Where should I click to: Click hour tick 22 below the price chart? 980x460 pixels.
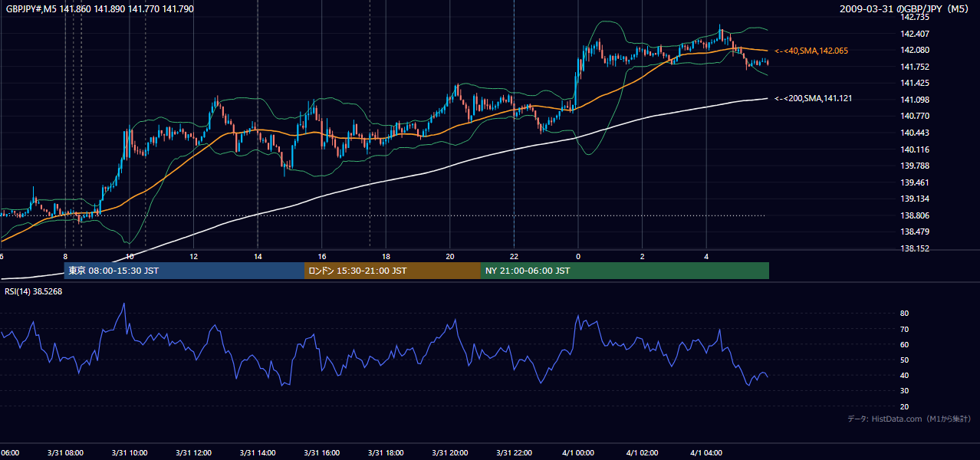(x=514, y=257)
